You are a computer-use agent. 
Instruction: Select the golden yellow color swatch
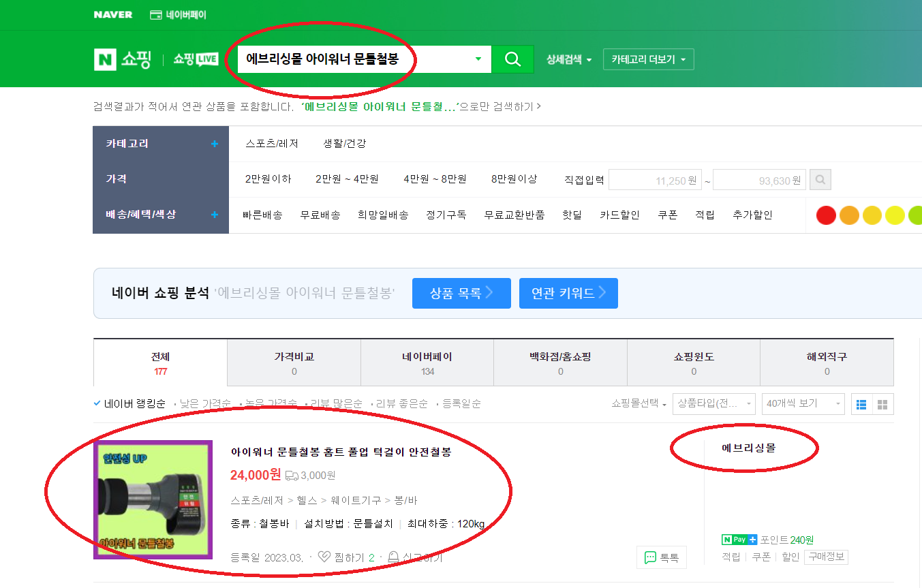pyautogui.click(x=872, y=215)
